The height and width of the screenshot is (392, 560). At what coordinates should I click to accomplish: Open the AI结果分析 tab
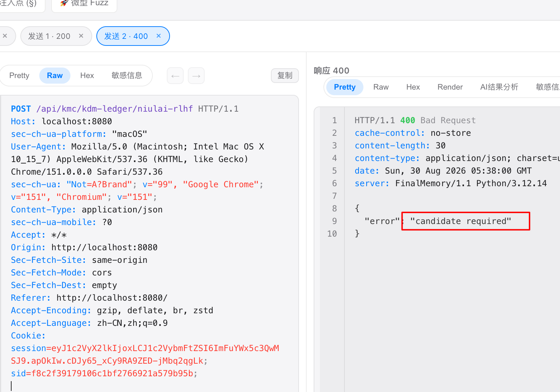coord(499,87)
